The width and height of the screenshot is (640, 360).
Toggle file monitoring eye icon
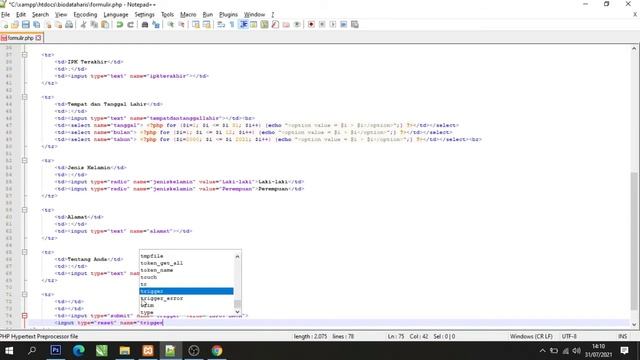point(297,25)
